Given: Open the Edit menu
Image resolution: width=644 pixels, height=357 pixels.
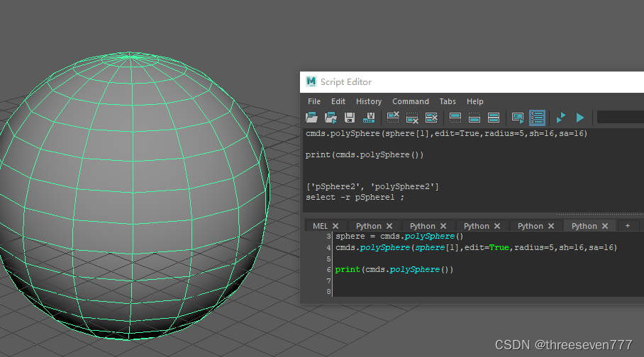Looking at the screenshot, I should pos(338,101).
